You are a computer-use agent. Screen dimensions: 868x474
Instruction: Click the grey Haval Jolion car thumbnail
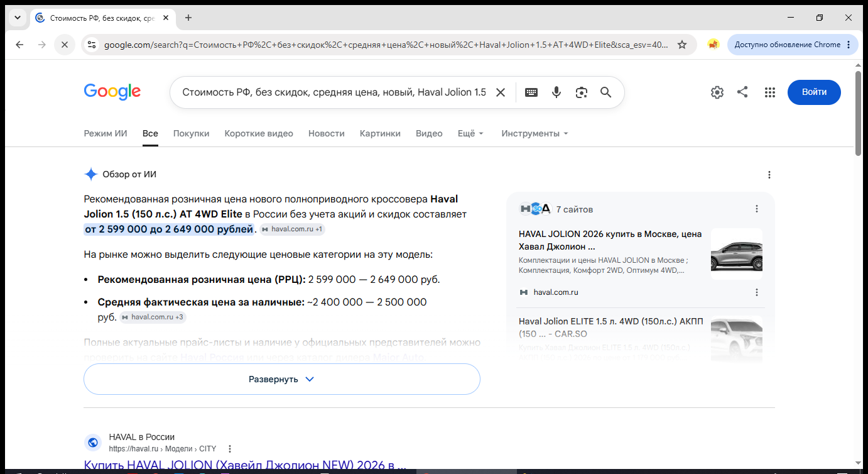coord(737,254)
